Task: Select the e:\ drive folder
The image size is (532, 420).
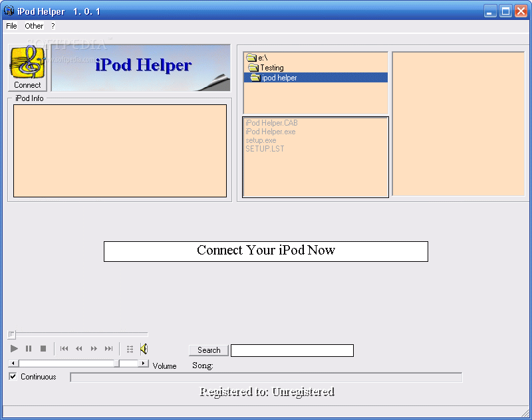Action: 263,58
